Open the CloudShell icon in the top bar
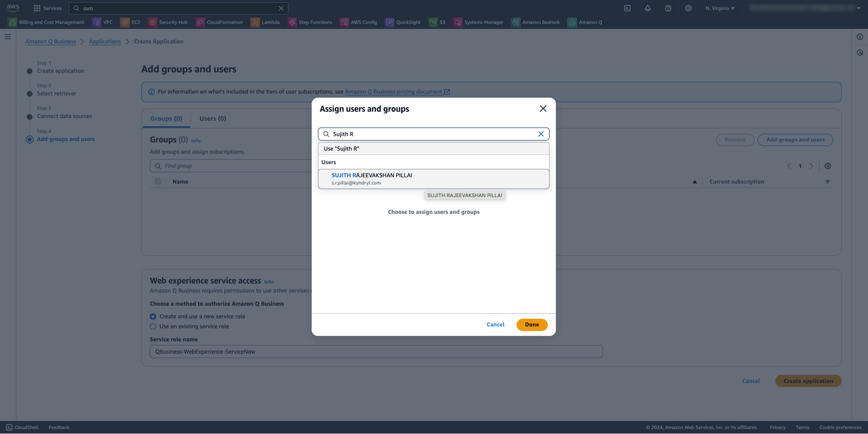 pos(627,8)
